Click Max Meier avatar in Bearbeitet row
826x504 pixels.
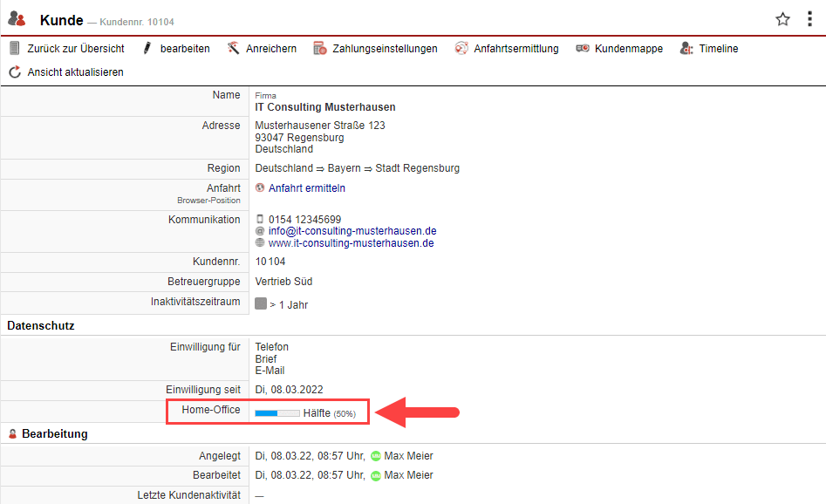[376, 475]
